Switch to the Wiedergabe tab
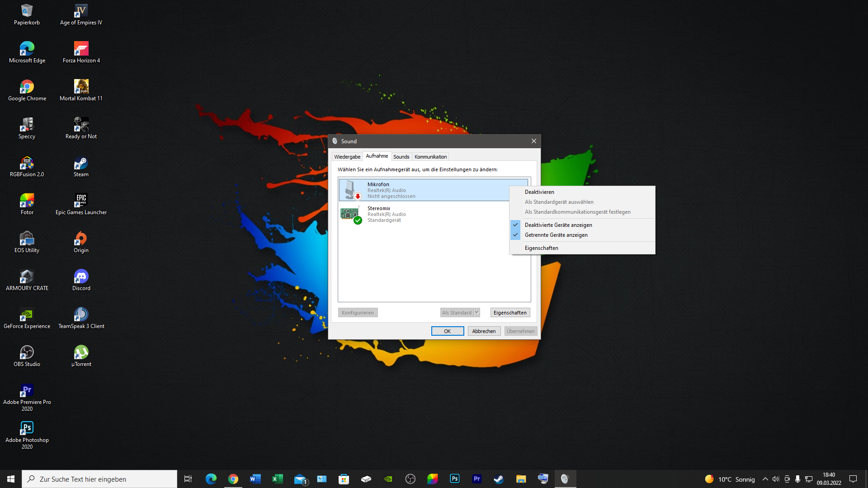 click(x=347, y=157)
